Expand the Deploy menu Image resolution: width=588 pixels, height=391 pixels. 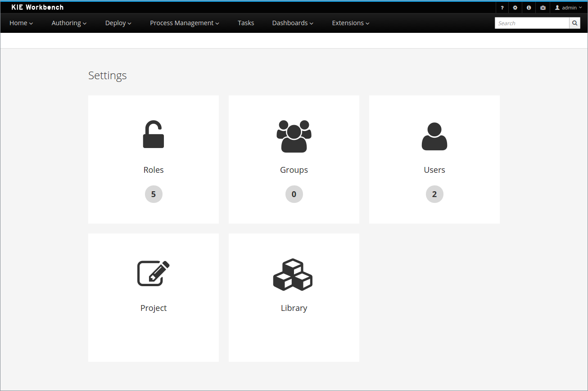pyautogui.click(x=118, y=23)
